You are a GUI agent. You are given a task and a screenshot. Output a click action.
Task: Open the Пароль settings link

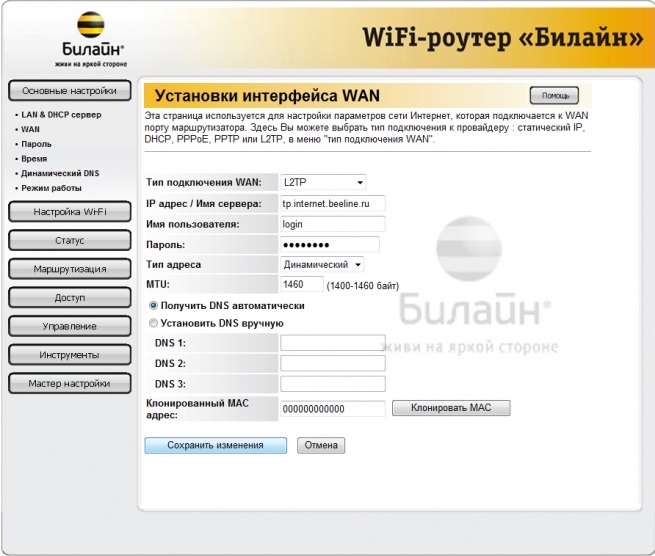(36, 144)
